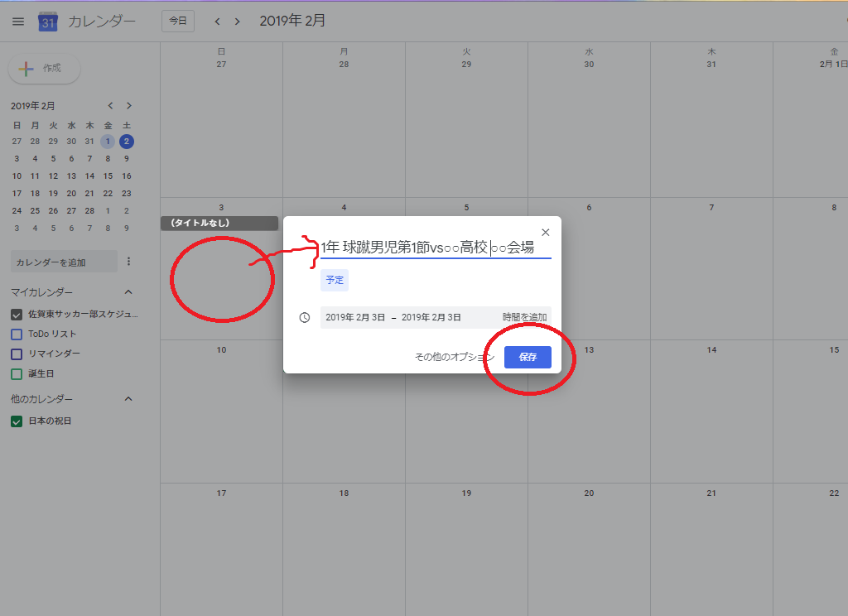Click the clock icon in dialog

pos(305,317)
